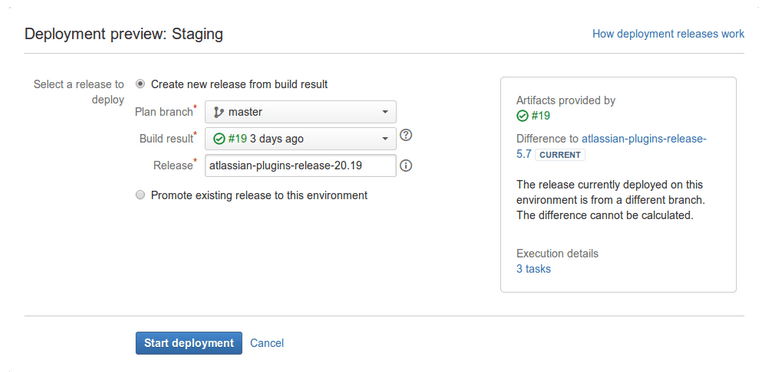Open the 3 tasks execution details link
This screenshot has height=372, width=778.
point(533,269)
